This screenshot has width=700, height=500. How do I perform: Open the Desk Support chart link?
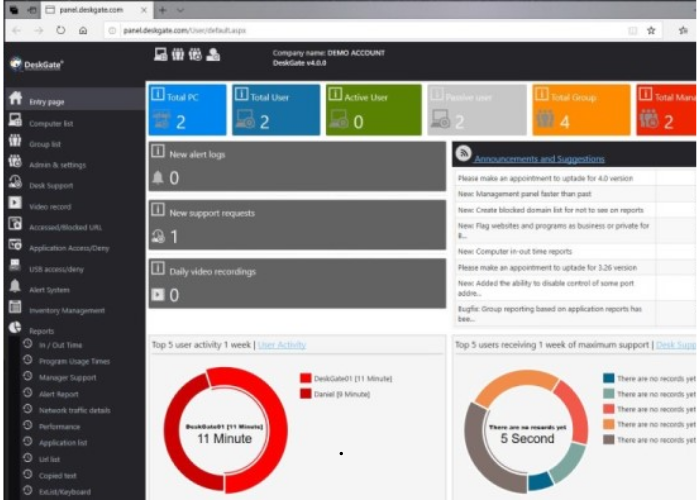(676, 345)
